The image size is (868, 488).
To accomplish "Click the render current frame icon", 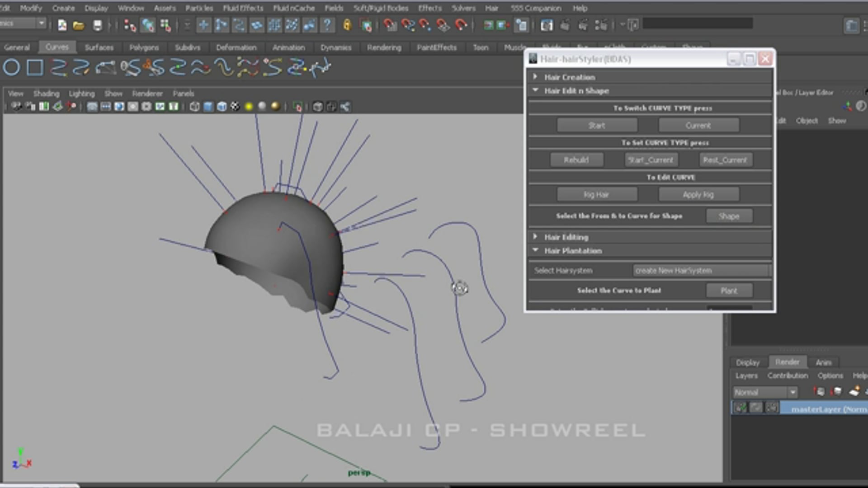I will click(x=564, y=25).
